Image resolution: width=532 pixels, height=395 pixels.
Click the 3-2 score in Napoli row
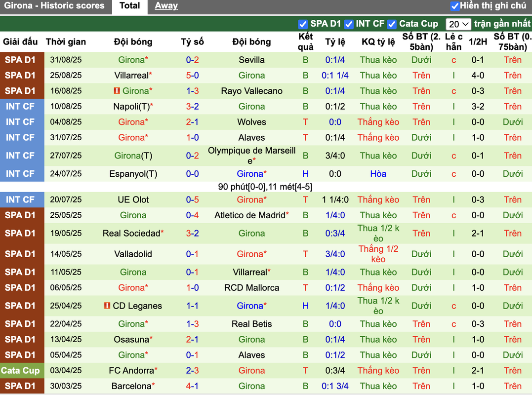(x=192, y=107)
